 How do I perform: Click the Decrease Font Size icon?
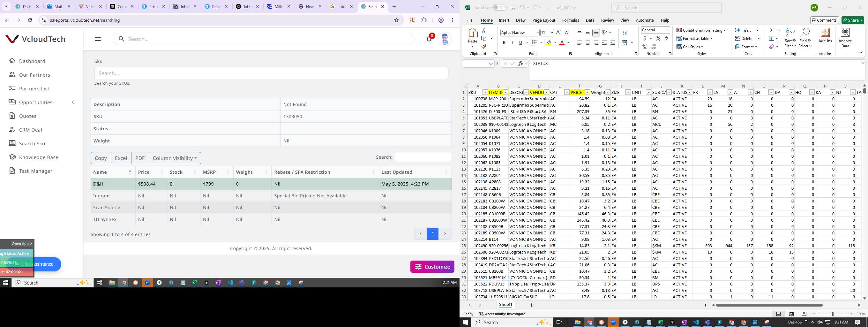[x=567, y=32]
